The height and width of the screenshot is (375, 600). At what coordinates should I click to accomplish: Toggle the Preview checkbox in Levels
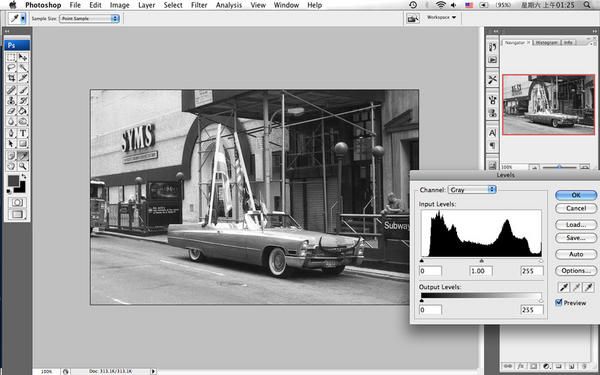coord(559,303)
